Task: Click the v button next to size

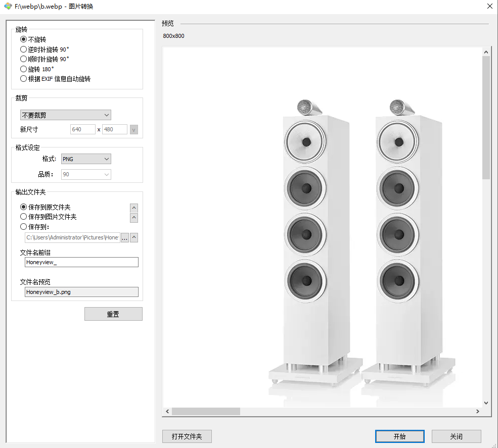Action: tap(133, 129)
